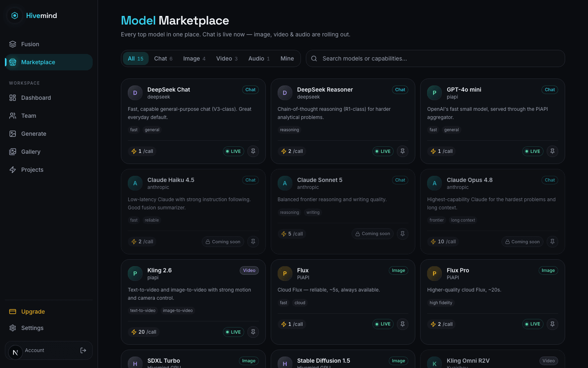The height and width of the screenshot is (368, 588).
Task: Click the Chat badge on DeepSeek Chat
Action: pyautogui.click(x=251, y=90)
